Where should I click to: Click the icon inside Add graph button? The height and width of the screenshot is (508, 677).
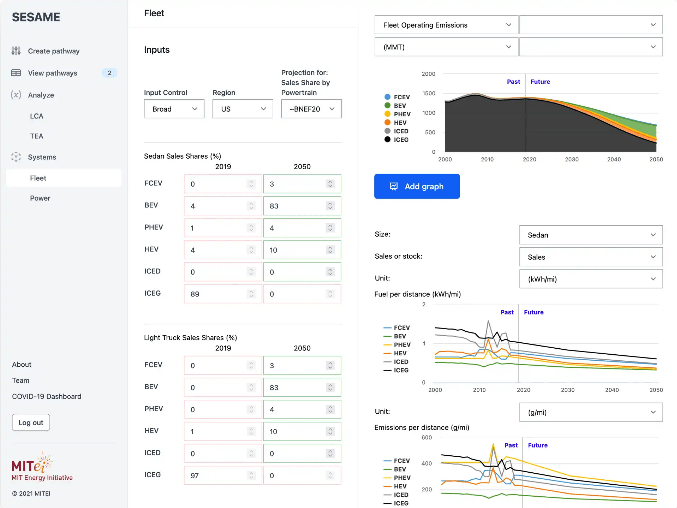click(393, 186)
